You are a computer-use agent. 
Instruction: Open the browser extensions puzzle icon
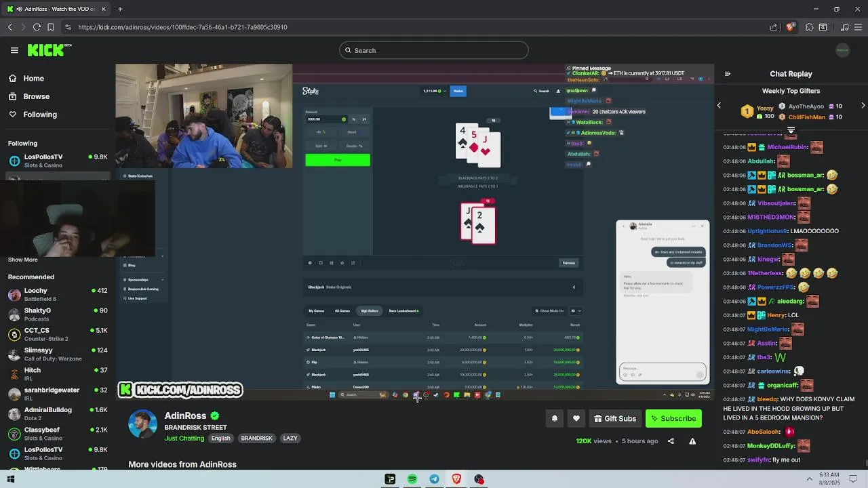pyautogui.click(x=809, y=27)
